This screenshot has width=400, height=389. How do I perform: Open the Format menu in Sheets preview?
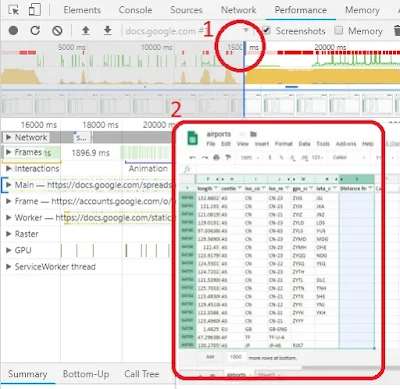(283, 144)
